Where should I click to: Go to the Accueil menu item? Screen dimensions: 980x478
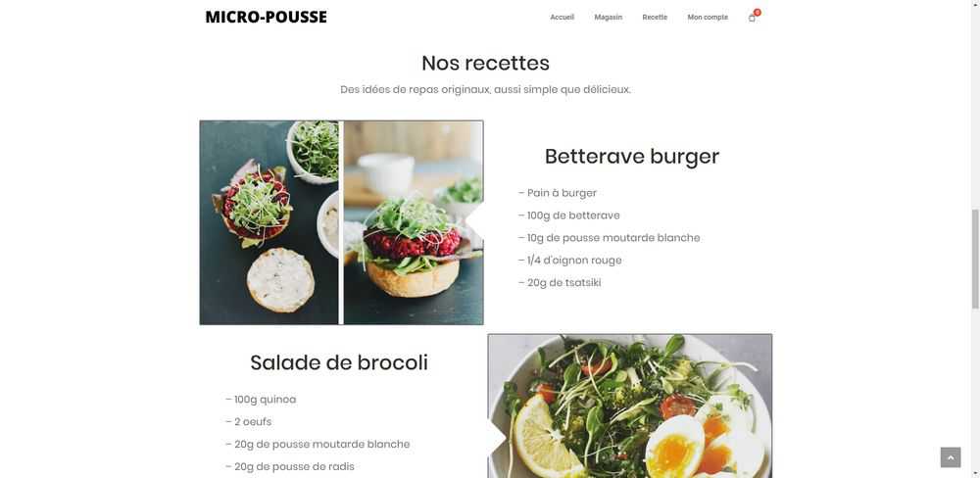click(x=562, y=18)
